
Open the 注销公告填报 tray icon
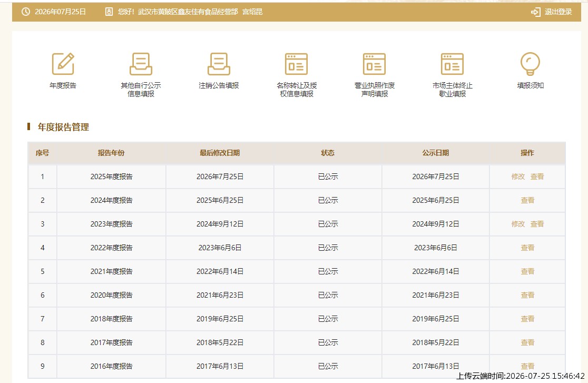219,64
